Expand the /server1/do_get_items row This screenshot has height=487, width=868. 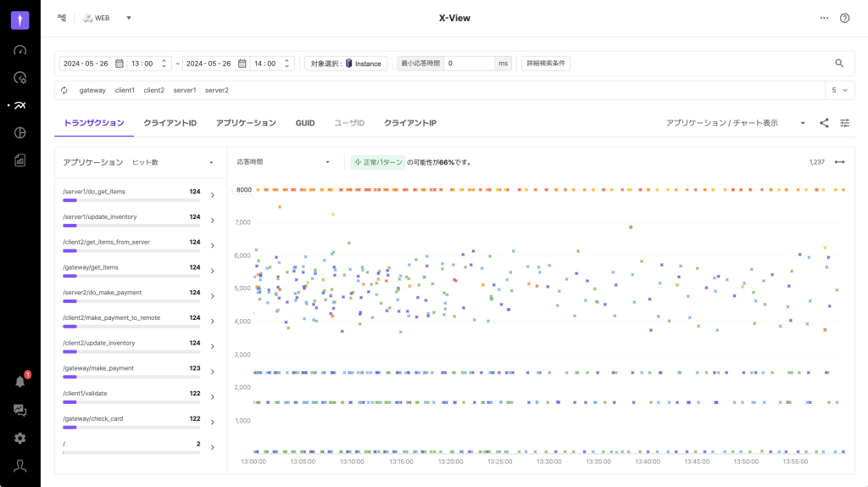pos(212,195)
